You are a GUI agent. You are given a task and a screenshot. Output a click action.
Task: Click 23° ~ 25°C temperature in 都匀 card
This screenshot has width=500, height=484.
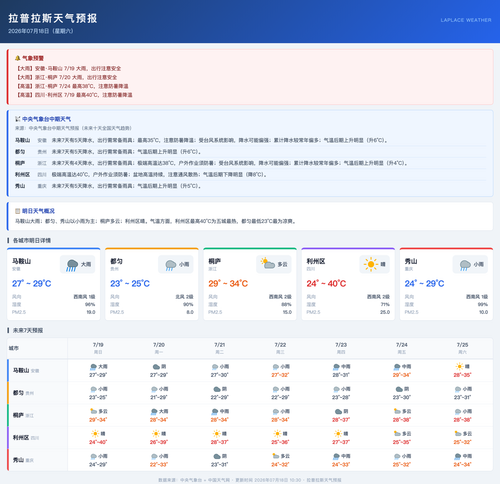pos(130,284)
